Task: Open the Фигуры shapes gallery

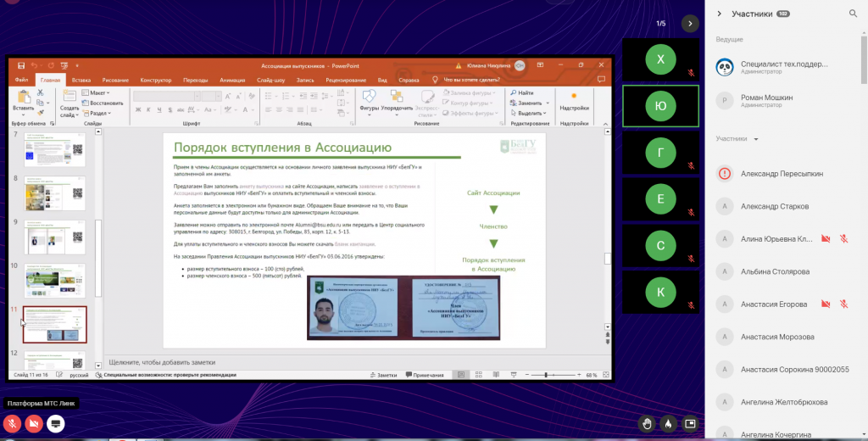Action: 370,102
